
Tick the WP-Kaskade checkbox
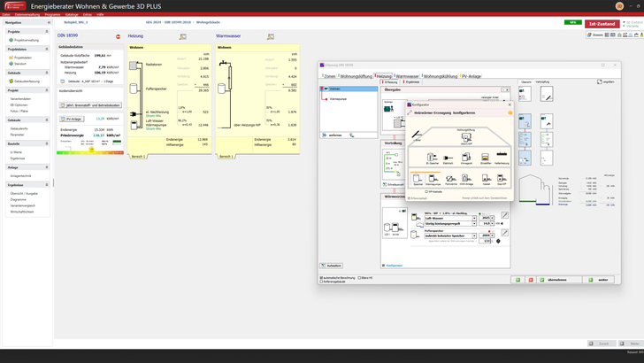pyautogui.click(x=427, y=190)
